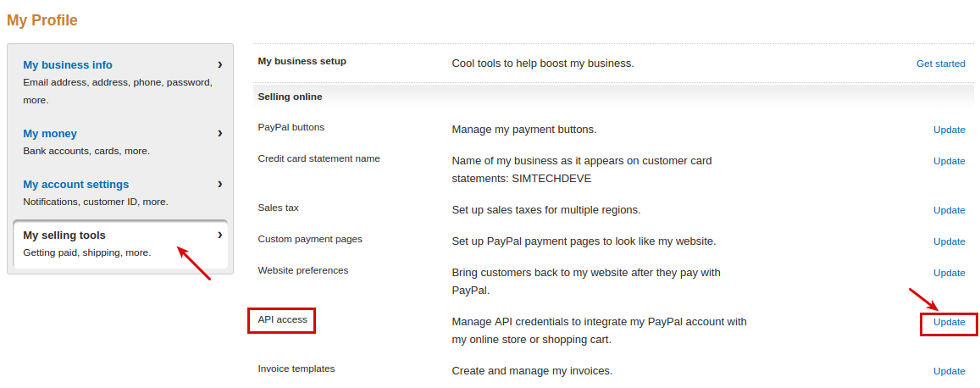
Task: Expand the My money chevron arrow
Action: (x=220, y=133)
